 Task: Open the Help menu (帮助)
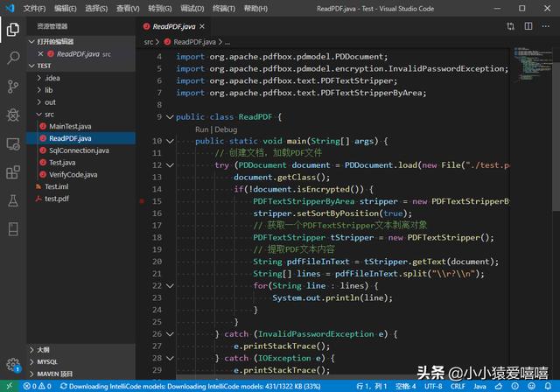click(x=255, y=8)
